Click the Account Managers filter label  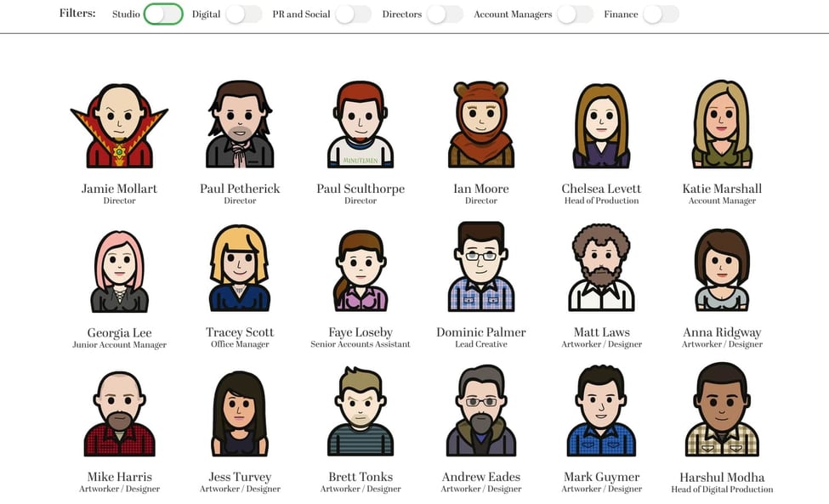click(513, 14)
